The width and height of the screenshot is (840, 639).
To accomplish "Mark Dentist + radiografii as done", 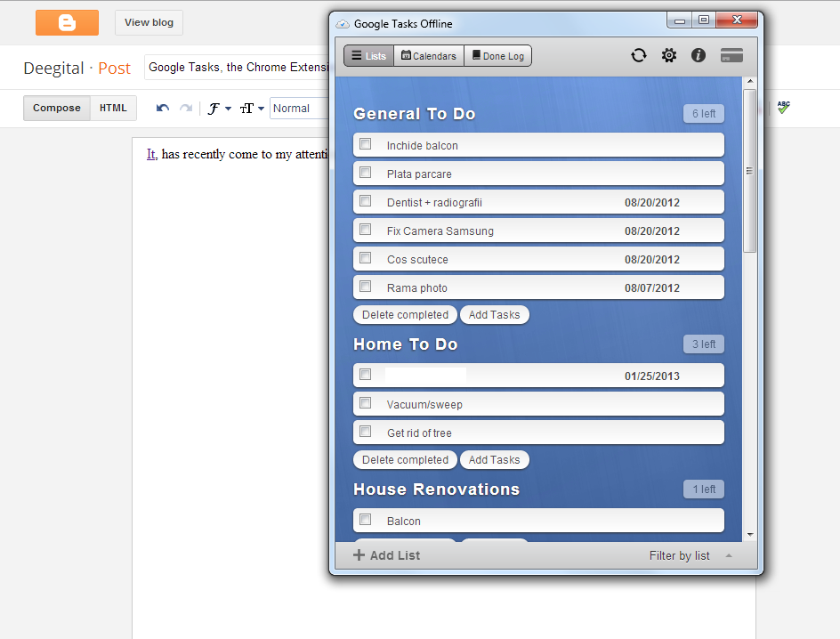I will pyautogui.click(x=366, y=201).
